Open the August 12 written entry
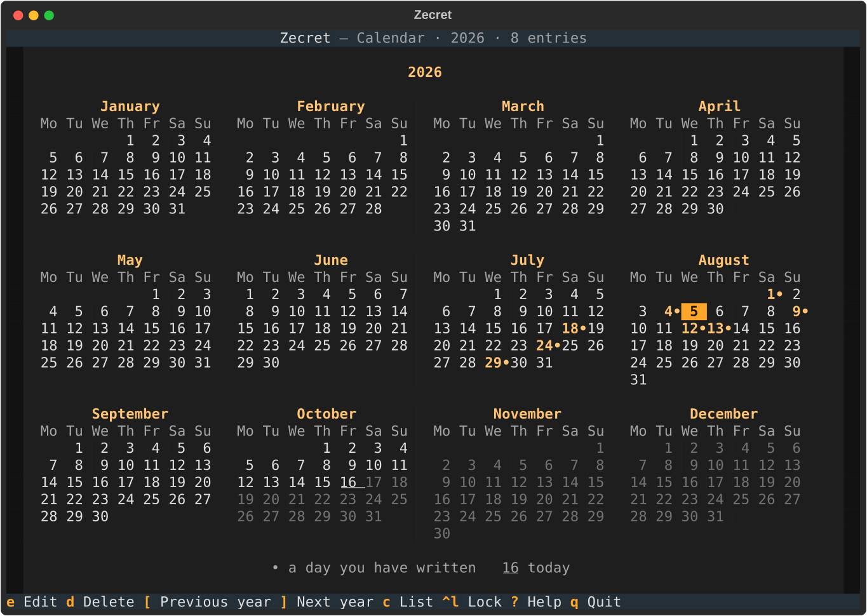 click(694, 328)
